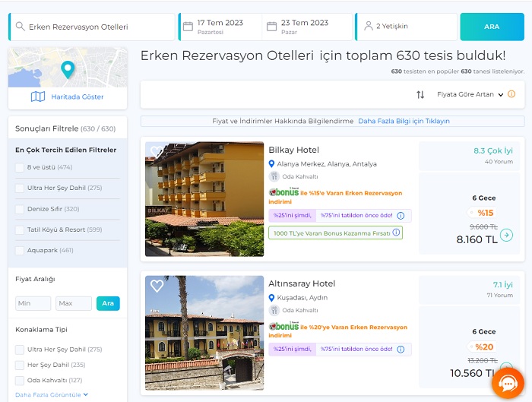
Task: Click '40 Yorum' review count
Action: pos(499,161)
